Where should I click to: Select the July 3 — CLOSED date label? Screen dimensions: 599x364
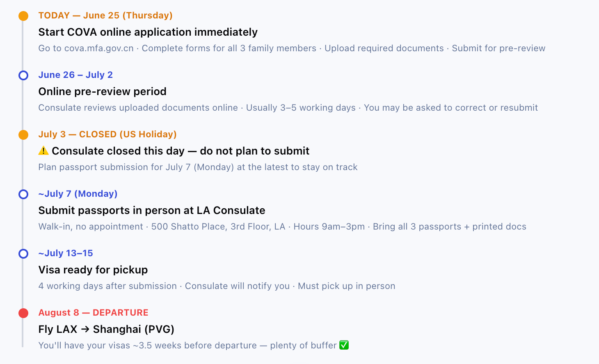pyautogui.click(x=107, y=134)
